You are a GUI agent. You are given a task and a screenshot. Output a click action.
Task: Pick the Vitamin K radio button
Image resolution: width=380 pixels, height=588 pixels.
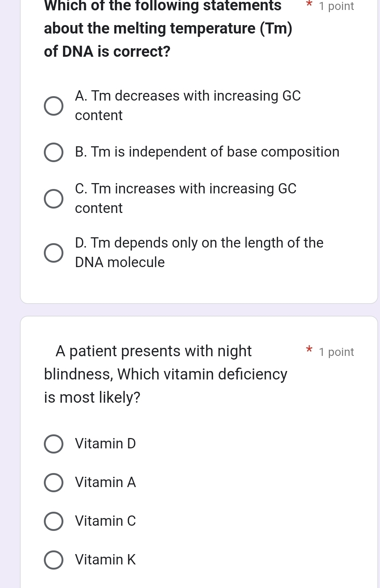click(x=53, y=560)
